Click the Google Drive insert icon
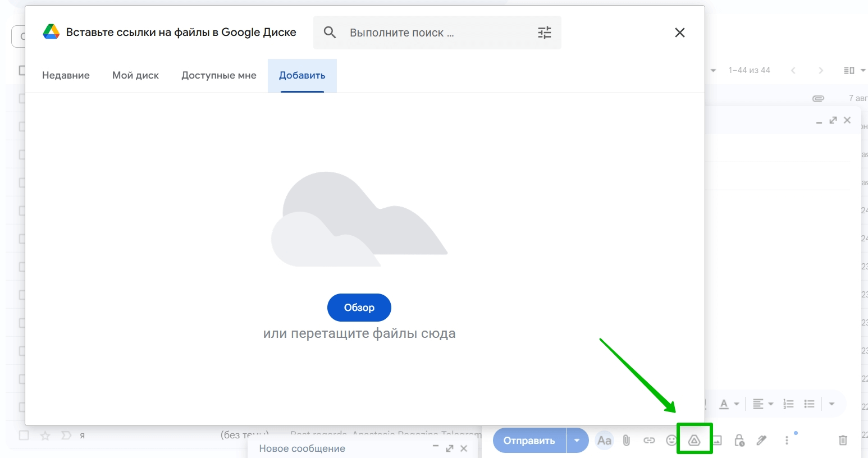This screenshot has height=458, width=868. [695, 441]
